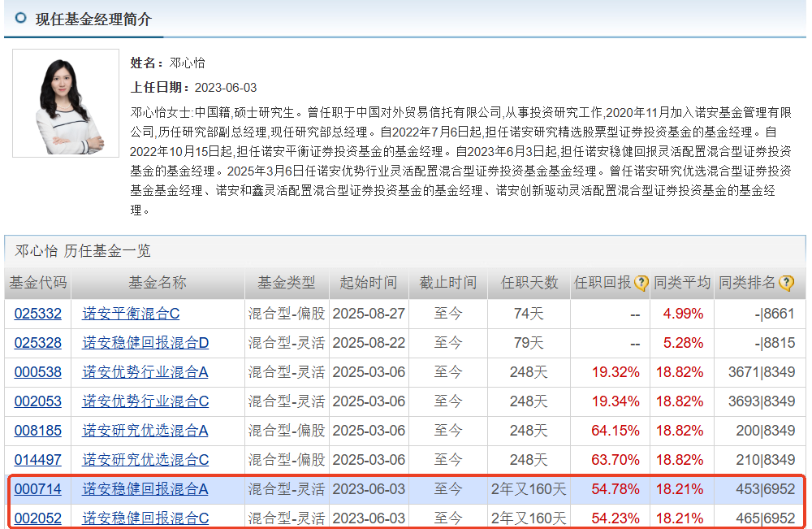Open fund code link 008185
The height and width of the screenshot is (529, 812).
38,431
